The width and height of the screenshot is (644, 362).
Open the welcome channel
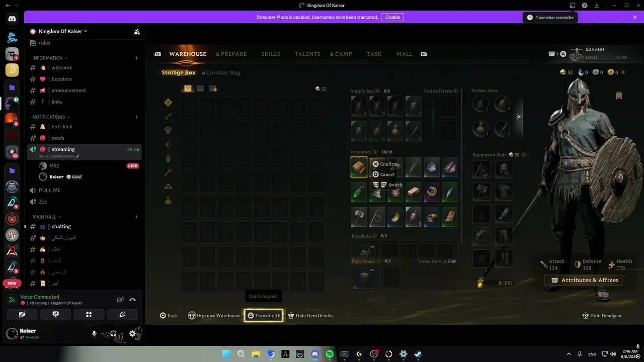tap(84, 67)
